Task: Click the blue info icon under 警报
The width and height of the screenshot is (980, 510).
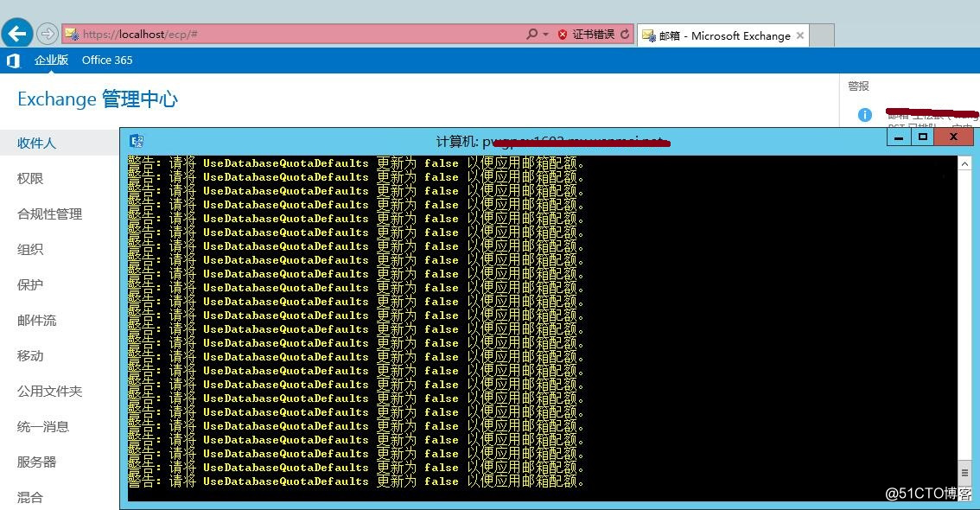Action: [x=865, y=114]
